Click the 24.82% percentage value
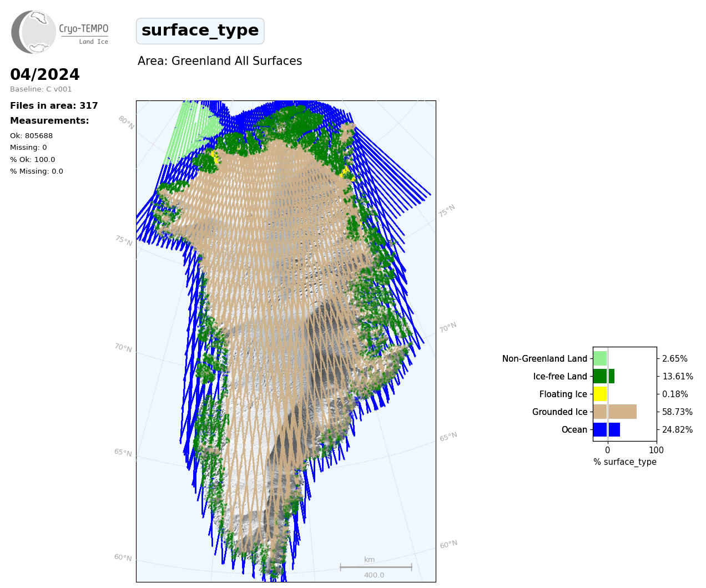The image size is (706, 588). (x=678, y=430)
